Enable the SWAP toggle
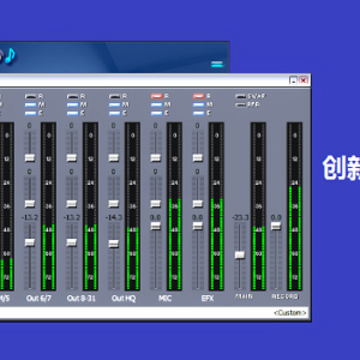 click(x=240, y=97)
